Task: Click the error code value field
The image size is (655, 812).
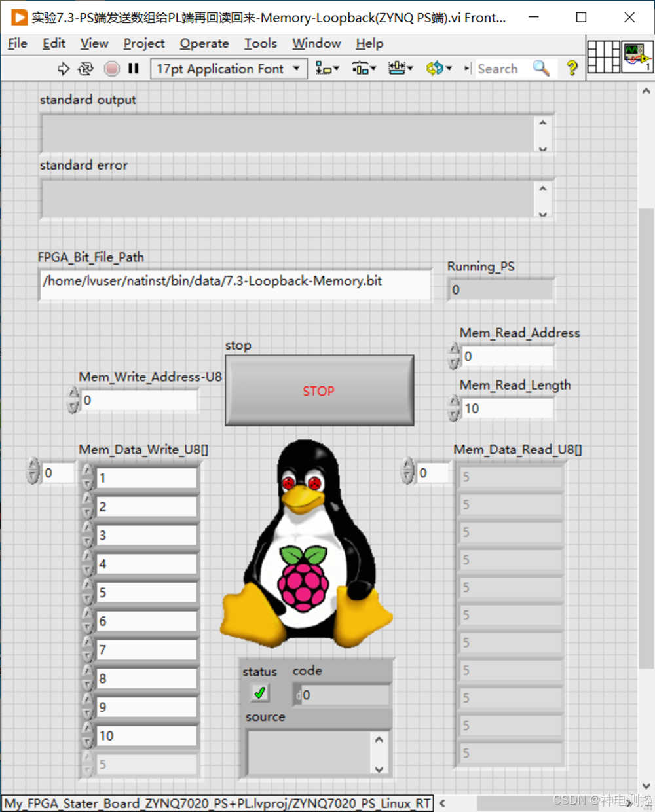Action: tap(341, 695)
